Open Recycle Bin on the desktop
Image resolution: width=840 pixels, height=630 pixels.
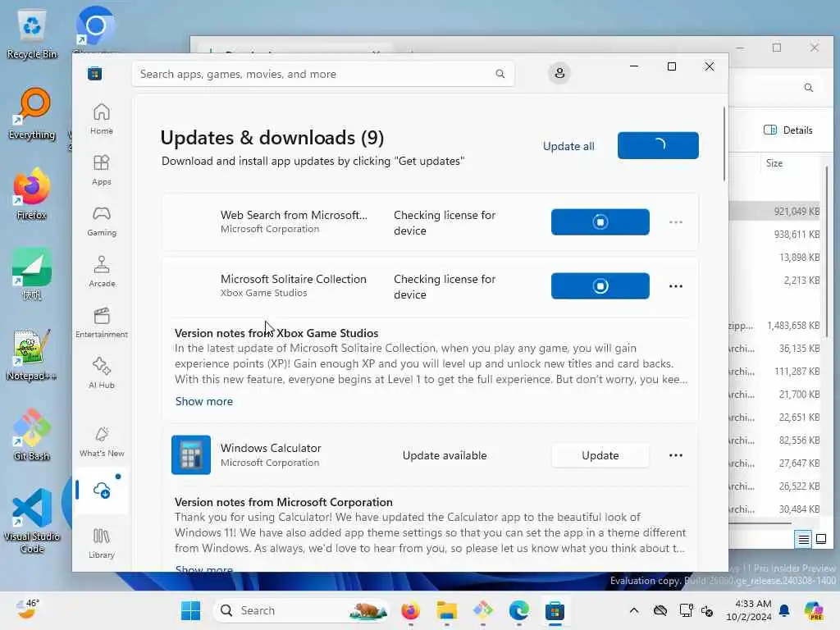click(x=32, y=34)
